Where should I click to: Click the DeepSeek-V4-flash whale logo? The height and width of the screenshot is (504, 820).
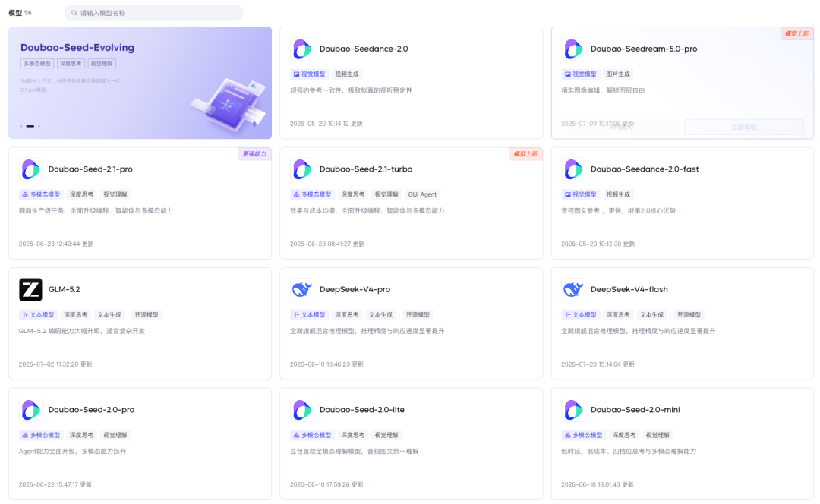point(573,290)
